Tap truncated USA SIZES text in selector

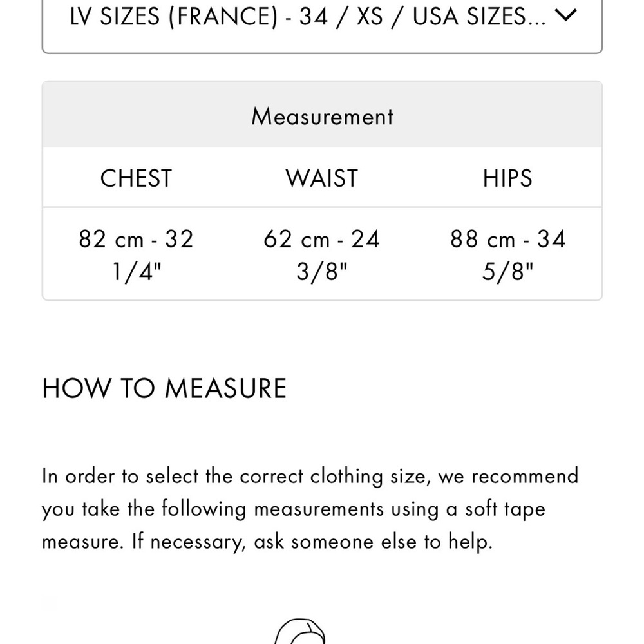coord(479,17)
